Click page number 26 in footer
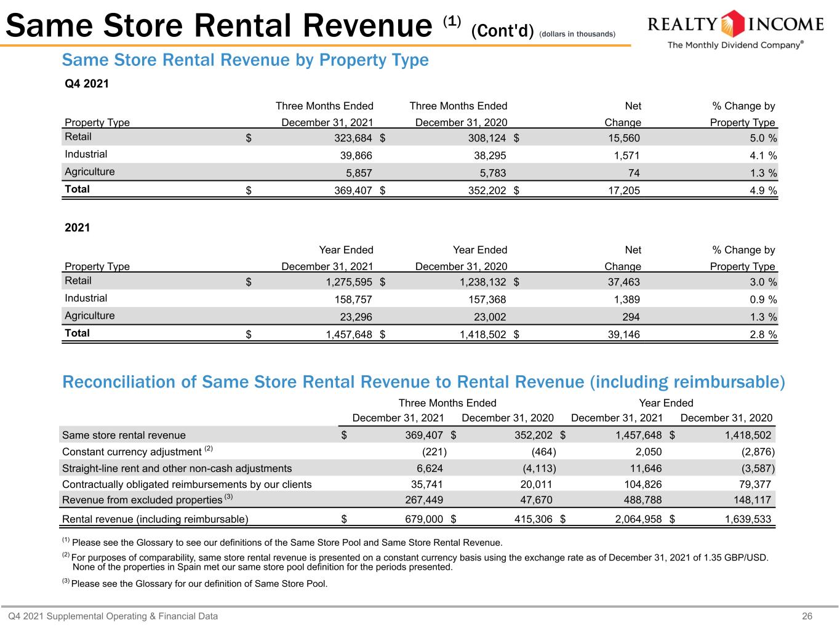 coord(807,616)
